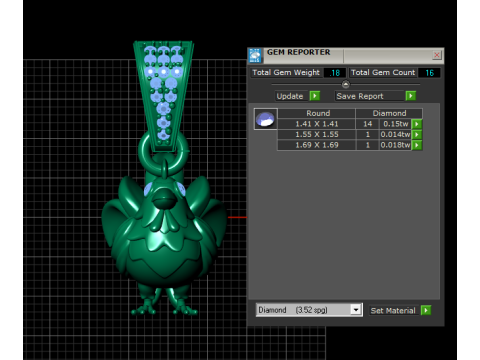This screenshot has width=480, height=360.
Task: Collapse panel using the small up-arrow handle
Action: (x=346, y=84)
